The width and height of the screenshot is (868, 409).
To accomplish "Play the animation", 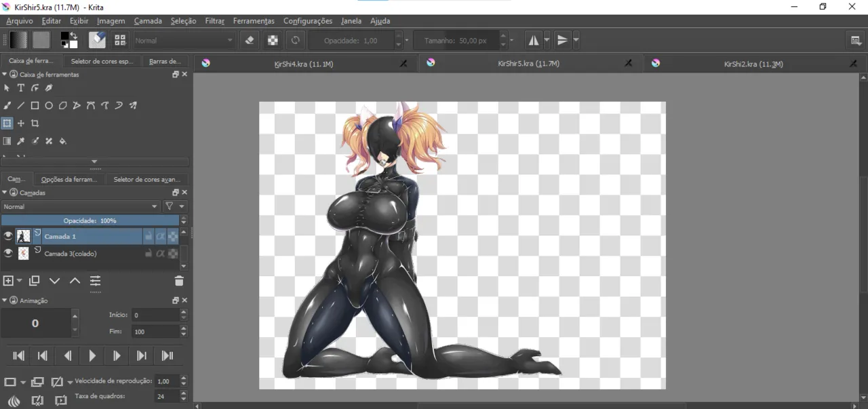I will (x=92, y=355).
